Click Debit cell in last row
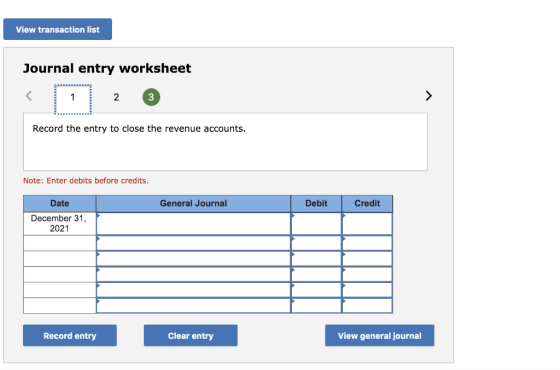Viewport: 560px width, 370px height. tap(316, 306)
